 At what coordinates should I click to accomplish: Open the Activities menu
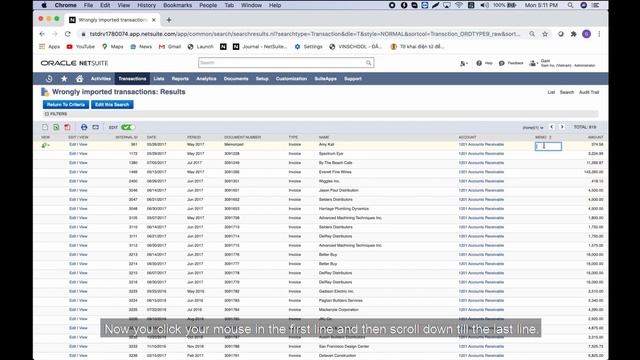(101, 79)
